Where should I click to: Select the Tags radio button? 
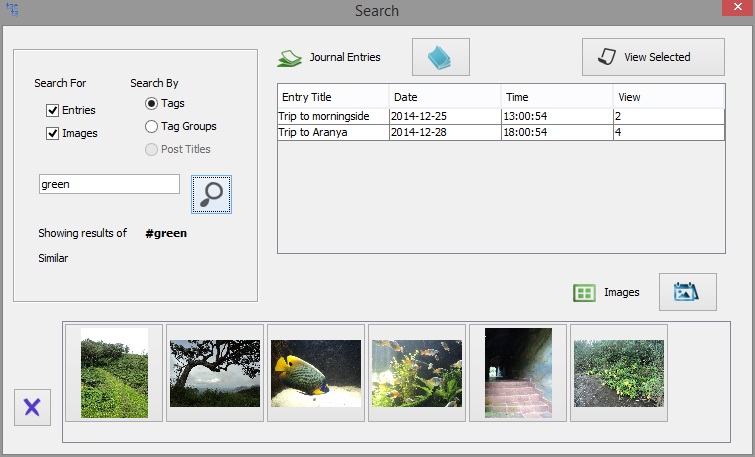point(152,103)
